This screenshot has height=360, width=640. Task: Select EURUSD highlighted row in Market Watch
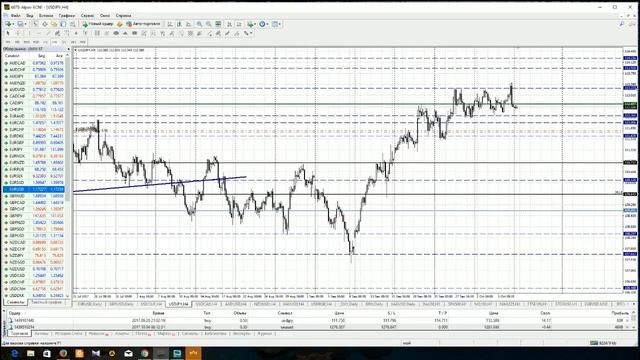click(x=33, y=189)
